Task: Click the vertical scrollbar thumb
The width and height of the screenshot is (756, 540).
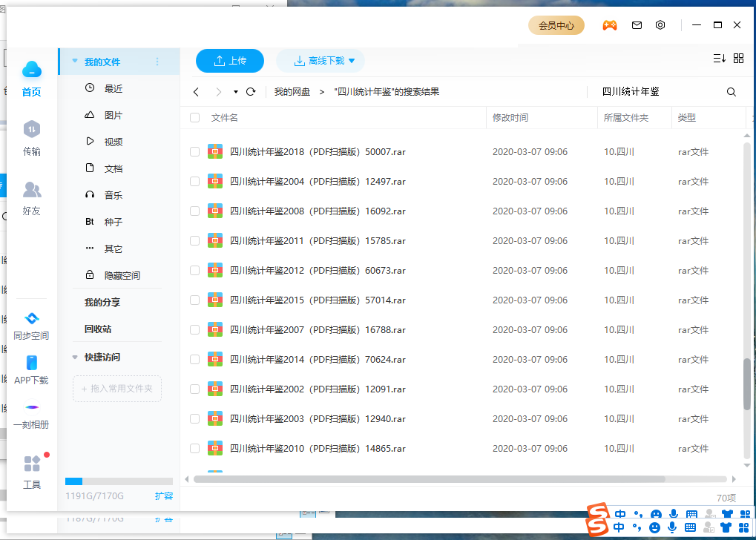Action: (x=747, y=383)
